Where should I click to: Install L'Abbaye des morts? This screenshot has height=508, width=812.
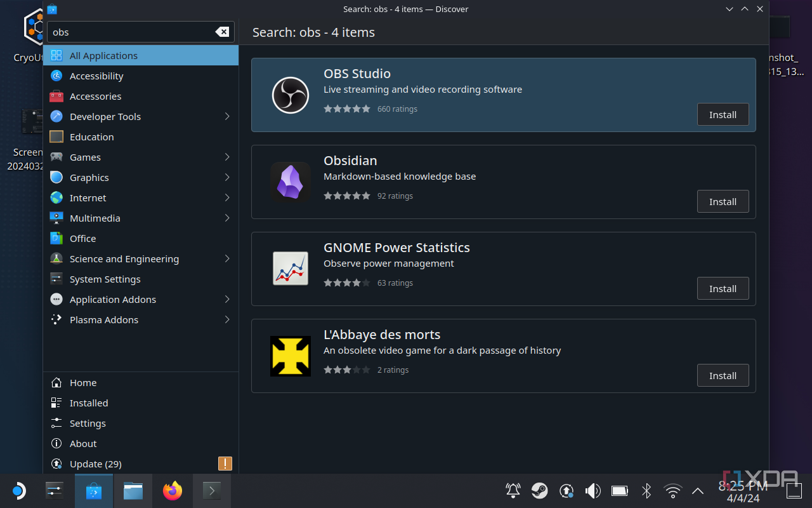click(723, 375)
